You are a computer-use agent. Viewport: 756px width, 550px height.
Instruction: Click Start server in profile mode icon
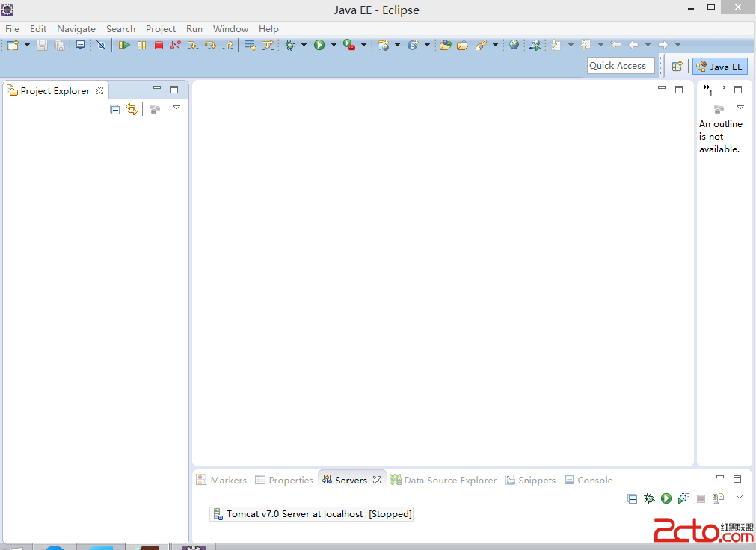pyautogui.click(x=683, y=498)
